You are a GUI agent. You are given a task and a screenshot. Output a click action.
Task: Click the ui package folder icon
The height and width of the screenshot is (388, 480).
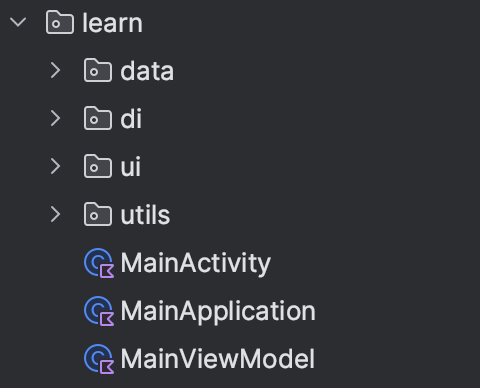pos(98,166)
